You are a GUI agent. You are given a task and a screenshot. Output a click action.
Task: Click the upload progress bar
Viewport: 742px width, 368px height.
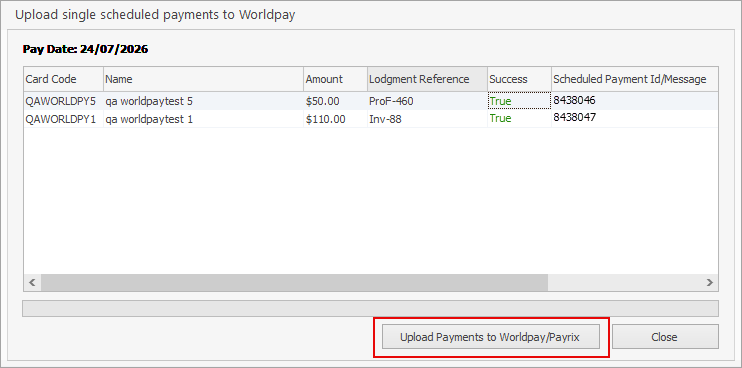(x=371, y=308)
